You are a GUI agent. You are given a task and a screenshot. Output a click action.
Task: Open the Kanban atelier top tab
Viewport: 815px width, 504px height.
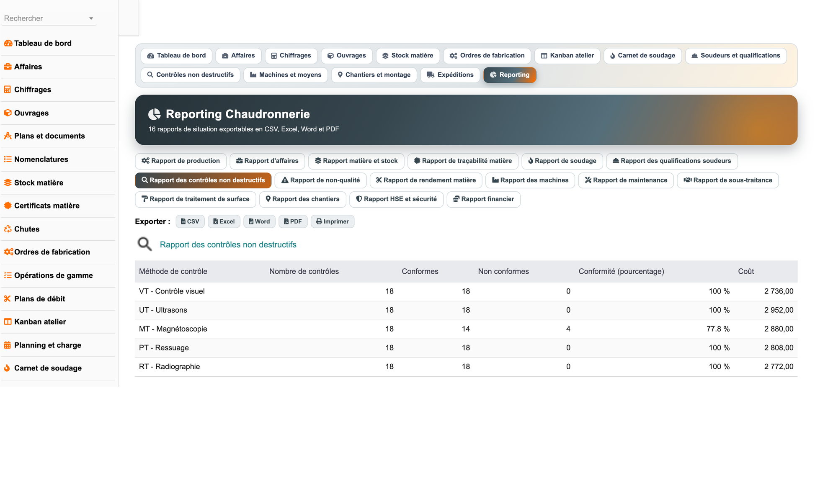(567, 56)
